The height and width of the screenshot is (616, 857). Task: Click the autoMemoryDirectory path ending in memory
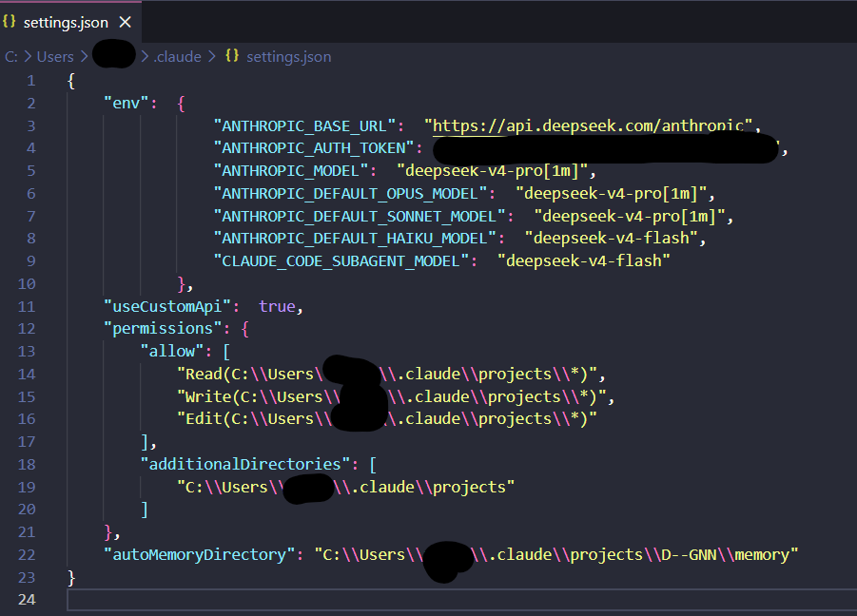[556, 555]
